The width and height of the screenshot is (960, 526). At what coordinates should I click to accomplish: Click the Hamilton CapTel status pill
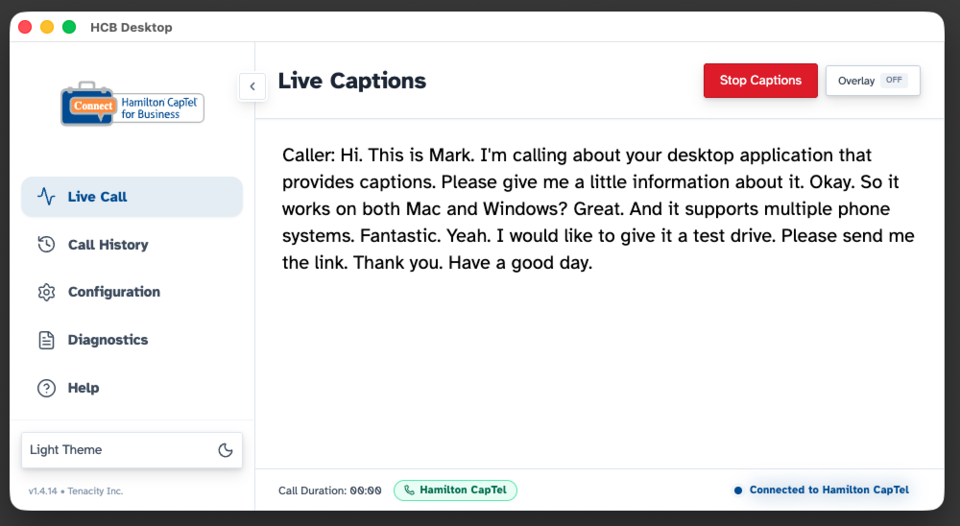click(455, 490)
